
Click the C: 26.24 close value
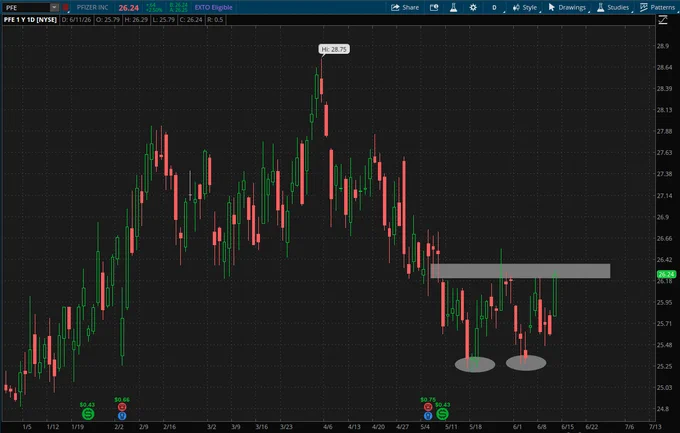tap(191, 20)
